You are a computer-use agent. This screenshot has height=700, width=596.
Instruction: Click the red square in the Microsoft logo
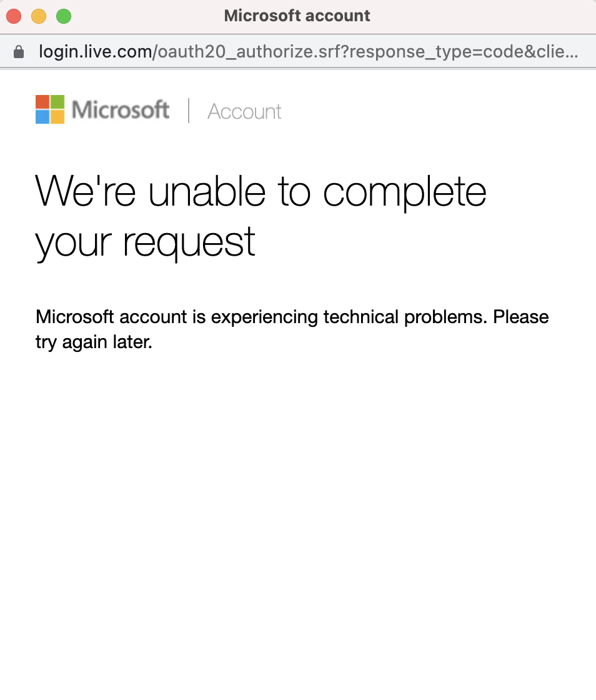[42, 101]
